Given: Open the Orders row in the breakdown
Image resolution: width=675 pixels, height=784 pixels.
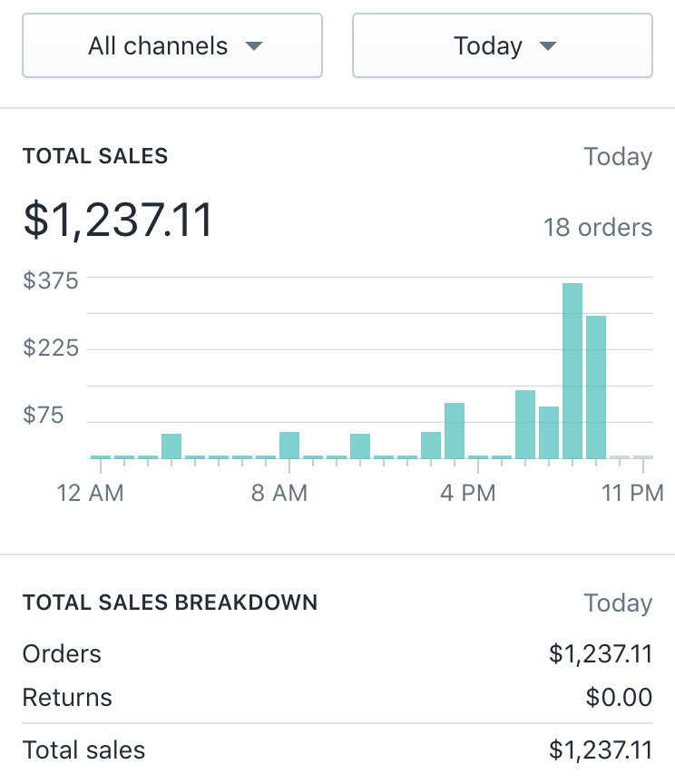Looking at the screenshot, I should tap(62, 653).
